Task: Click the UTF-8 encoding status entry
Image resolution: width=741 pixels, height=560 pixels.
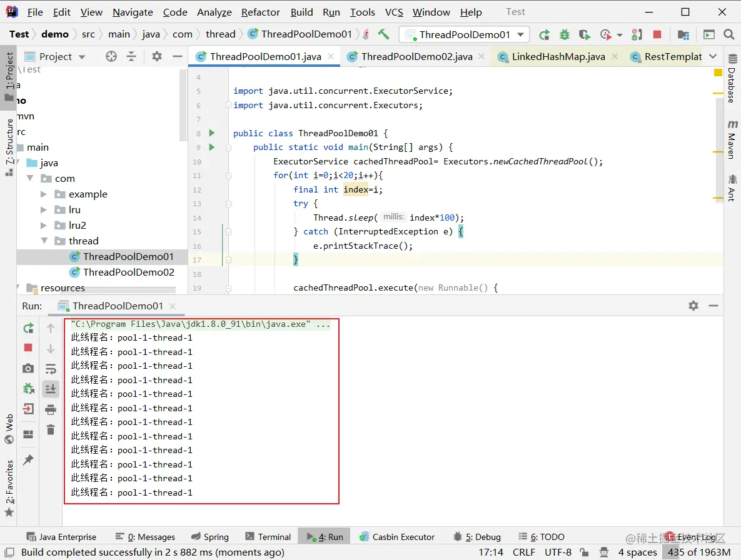Action: [558, 552]
